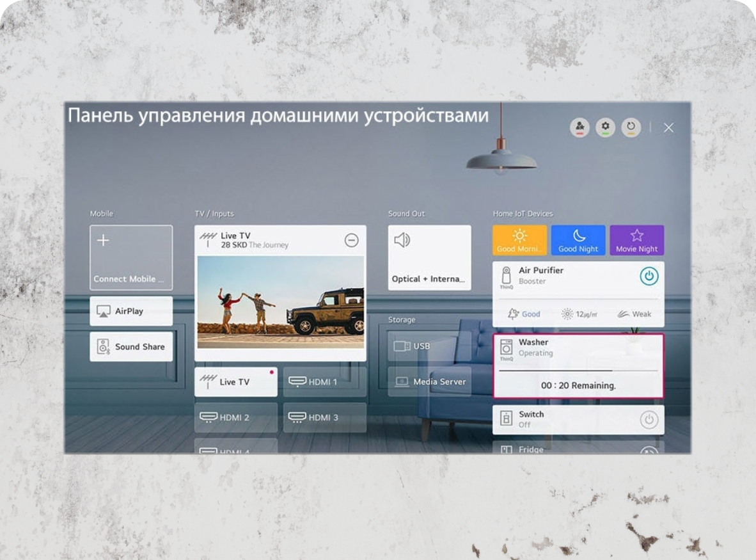Screen dimensions: 756x560
Task: Select the Live TV input tile
Action: (x=236, y=382)
